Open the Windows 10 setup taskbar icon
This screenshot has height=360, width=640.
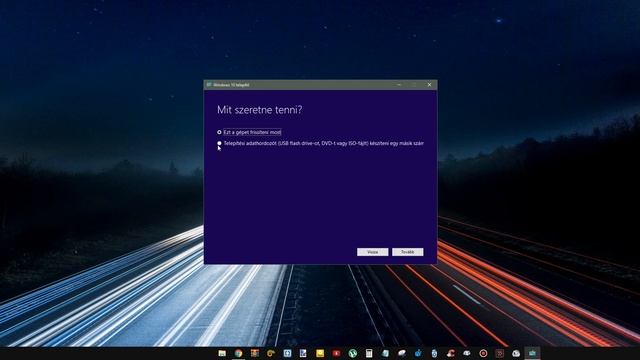point(532,353)
